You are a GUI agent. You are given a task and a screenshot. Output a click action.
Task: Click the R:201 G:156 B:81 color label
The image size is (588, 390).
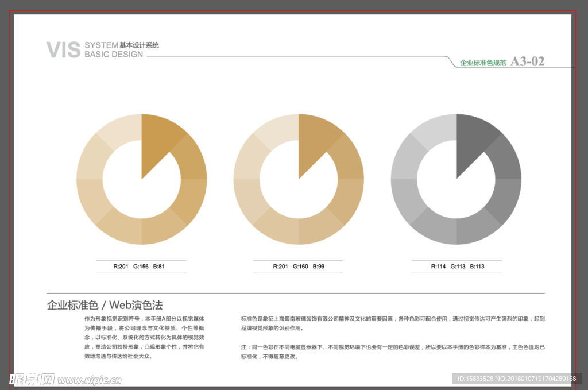click(141, 267)
